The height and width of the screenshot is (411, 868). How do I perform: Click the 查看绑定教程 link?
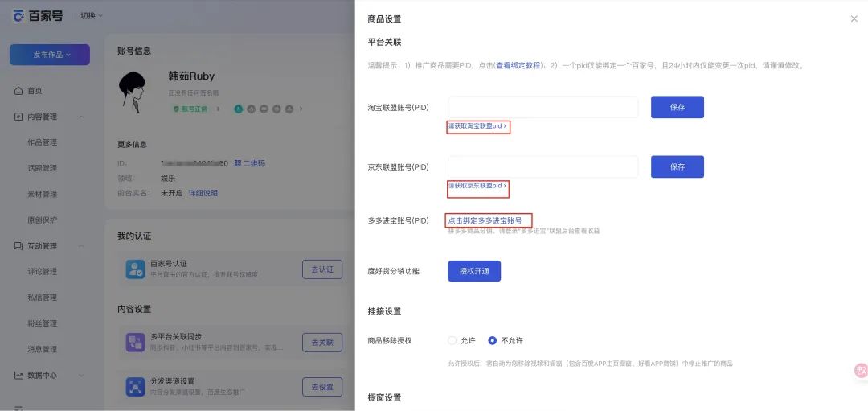click(518, 65)
